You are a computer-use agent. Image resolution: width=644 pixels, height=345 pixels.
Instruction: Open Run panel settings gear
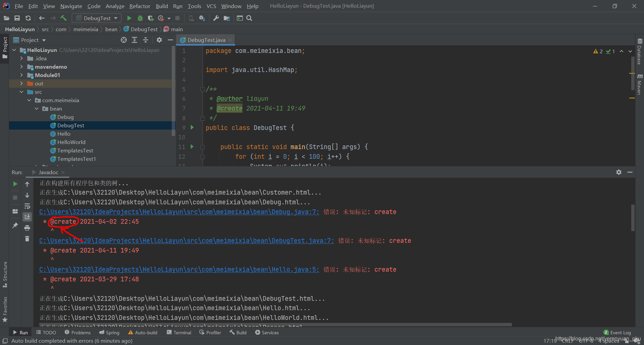pyautogui.click(x=619, y=172)
